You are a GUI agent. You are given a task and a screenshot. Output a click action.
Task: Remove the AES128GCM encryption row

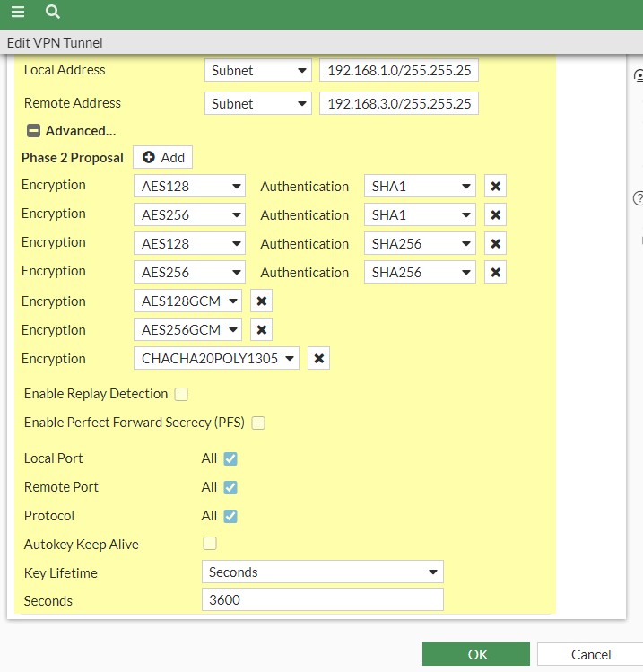pyautogui.click(x=261, y=301)
